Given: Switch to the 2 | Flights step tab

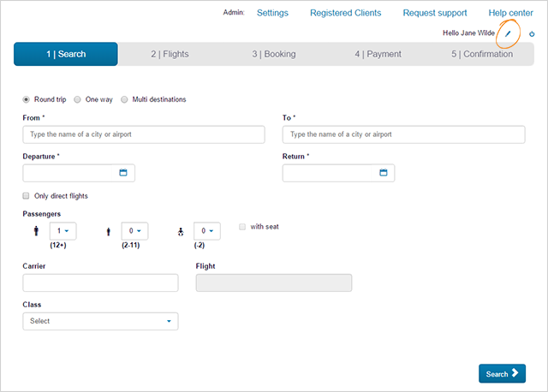Looking at the screenshot, I should click(x=170, y=54).
